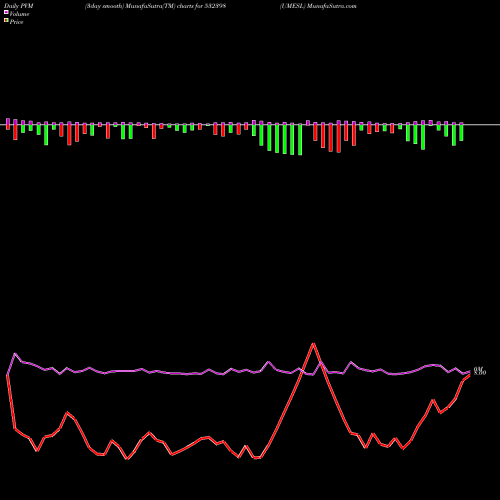
Task: Click the 'Daily PVM' chart title
Action: (19, 6)
